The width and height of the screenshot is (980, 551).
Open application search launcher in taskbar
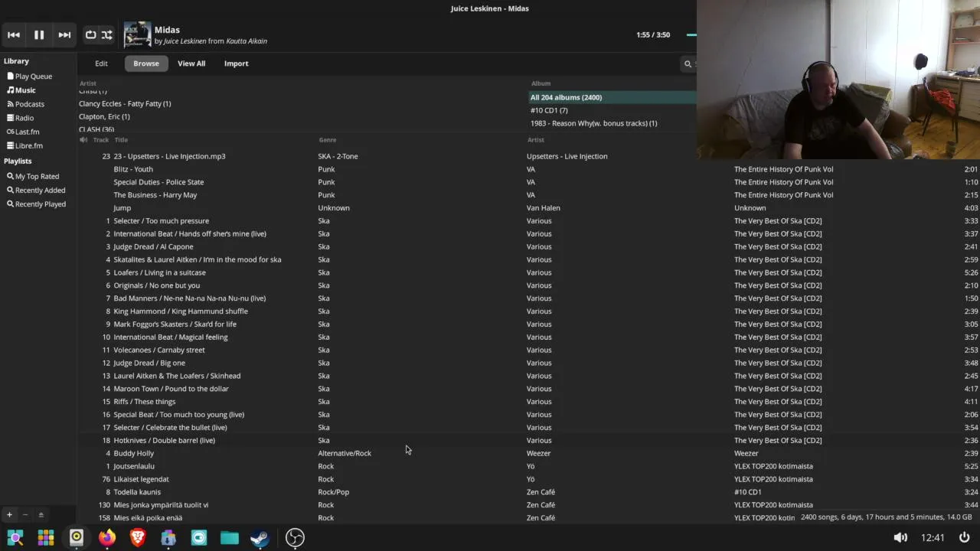pyautogui.click(x=15, y=538)
